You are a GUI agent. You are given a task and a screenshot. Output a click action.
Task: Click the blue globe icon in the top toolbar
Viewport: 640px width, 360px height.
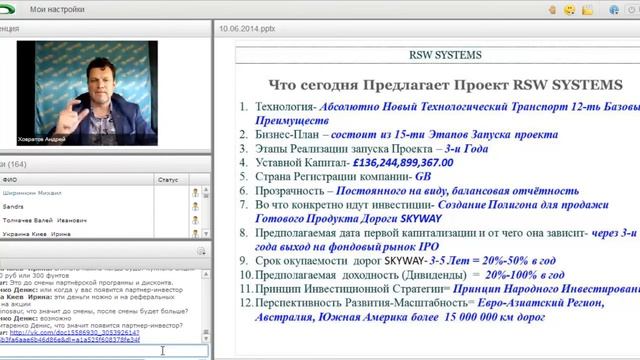[x=614, y=10]
